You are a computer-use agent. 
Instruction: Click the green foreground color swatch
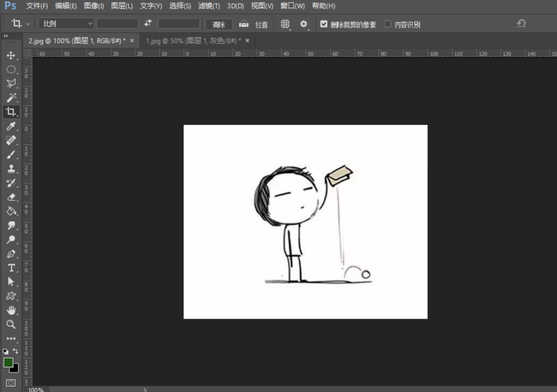pos(8,362)
